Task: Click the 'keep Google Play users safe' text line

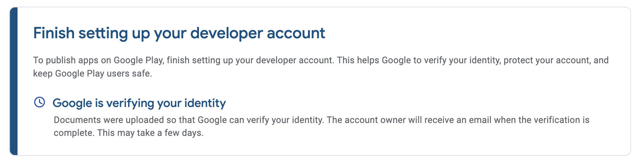Action: pyautogui.click(x=93, y=73)
